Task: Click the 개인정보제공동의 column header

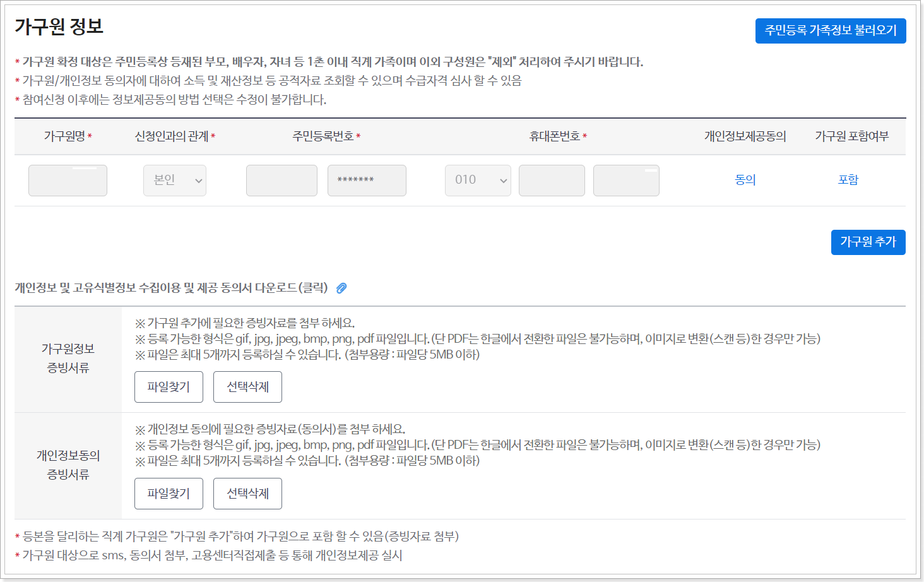Action: click(745, 136)
